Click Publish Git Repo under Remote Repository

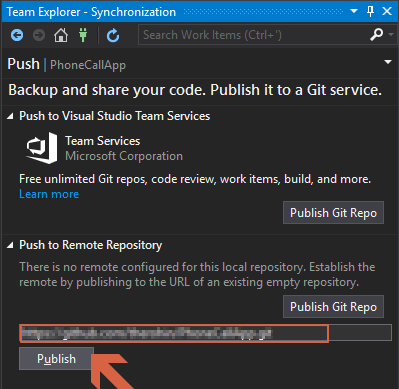point(333,306)
